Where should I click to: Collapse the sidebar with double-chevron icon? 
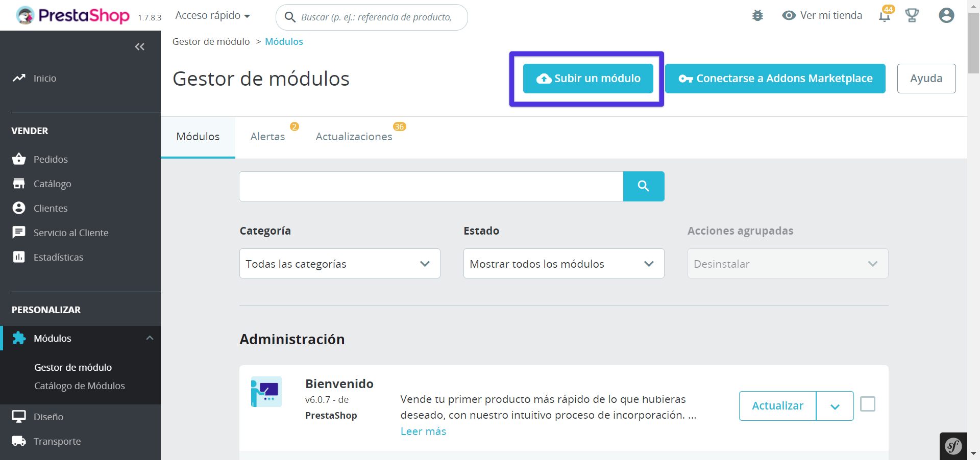139,47
